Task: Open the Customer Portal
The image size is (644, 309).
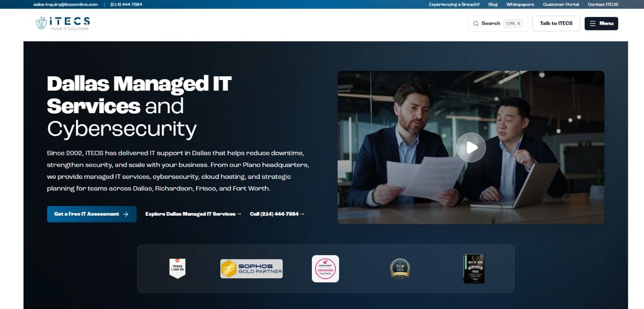Action: (561, 4)
